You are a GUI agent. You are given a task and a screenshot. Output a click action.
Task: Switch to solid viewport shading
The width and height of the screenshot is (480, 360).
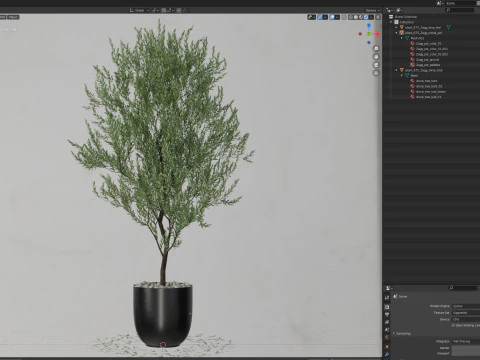[x=356, y=17]
